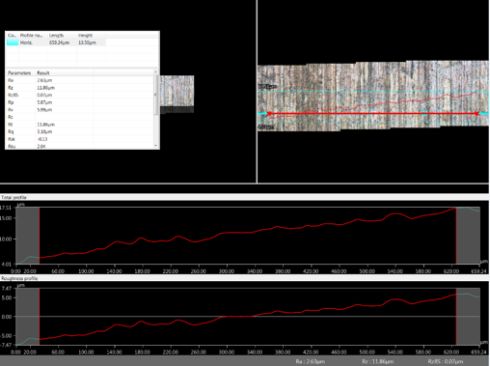Click the Roughness profile panel title
Viewport: 490px width, 366px height.
(19, 278)
